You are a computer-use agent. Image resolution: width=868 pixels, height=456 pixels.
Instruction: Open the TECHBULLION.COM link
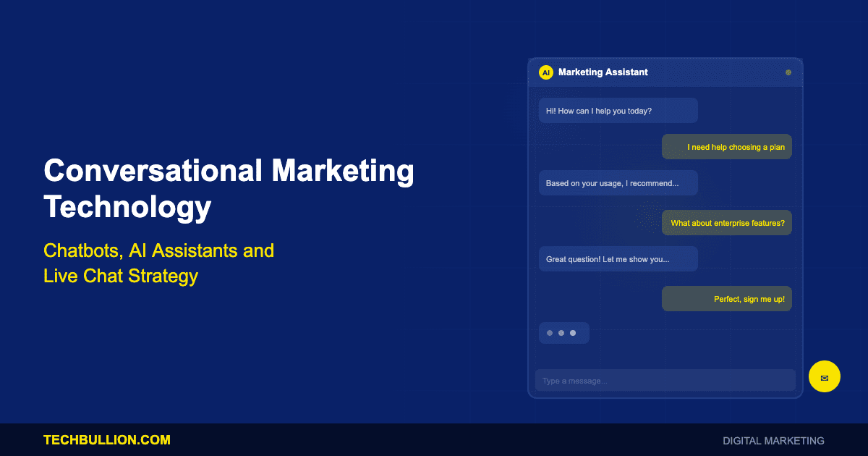[107, 440]
